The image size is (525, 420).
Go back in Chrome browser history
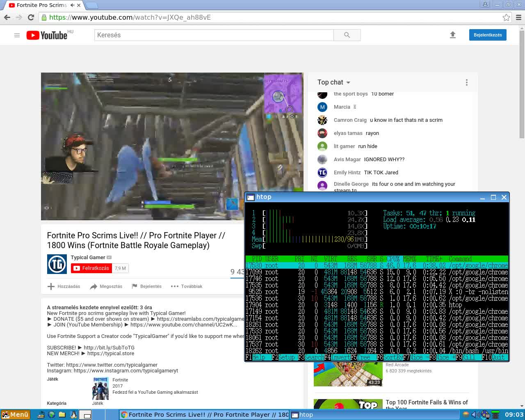(7, 17)
